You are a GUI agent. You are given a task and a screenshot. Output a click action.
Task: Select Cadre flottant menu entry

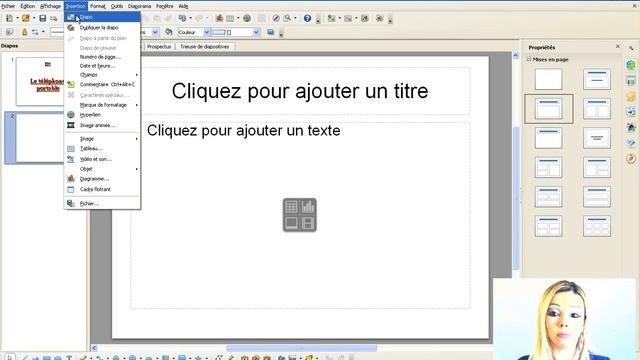[102, 189]
